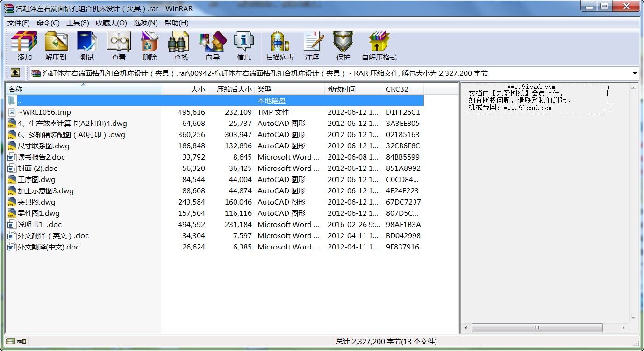Click the 查看 (View) toolbar icon
The height and width of the screenshot is (351, 644).
118,46
